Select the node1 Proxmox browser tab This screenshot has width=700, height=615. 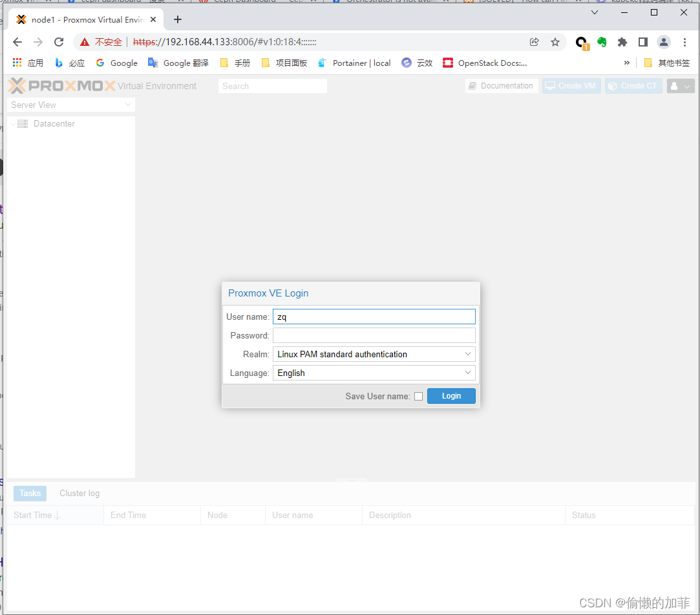click(x=87, y=19)
